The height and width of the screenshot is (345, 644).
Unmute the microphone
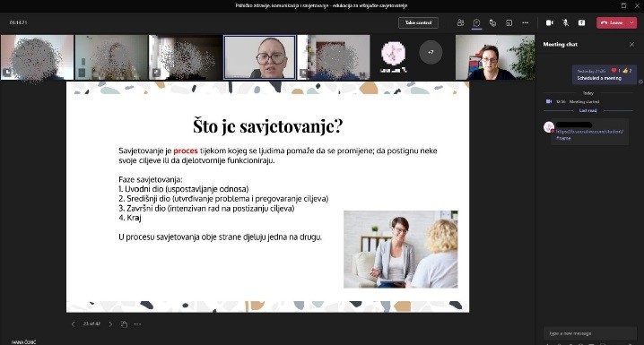[x=566, y=23]
